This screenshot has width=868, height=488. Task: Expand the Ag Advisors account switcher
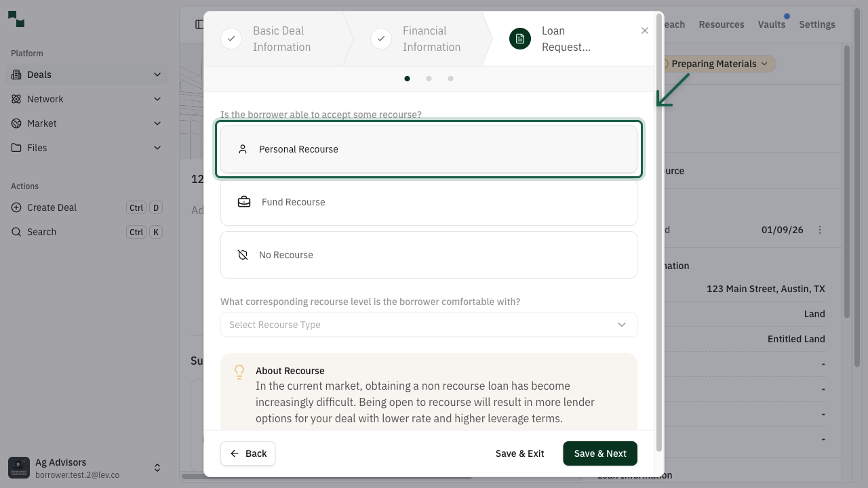[x=157, y=467]
